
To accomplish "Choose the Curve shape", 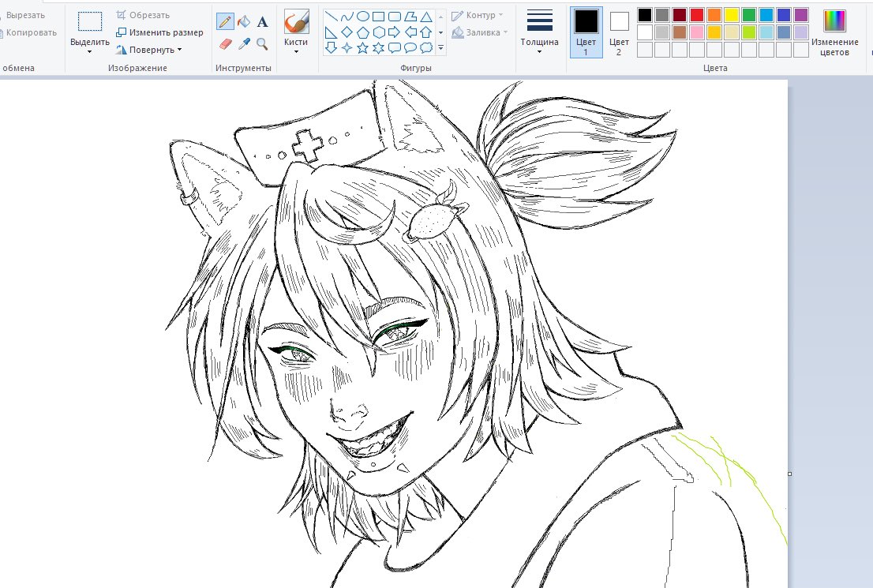I will click(347, 16).
